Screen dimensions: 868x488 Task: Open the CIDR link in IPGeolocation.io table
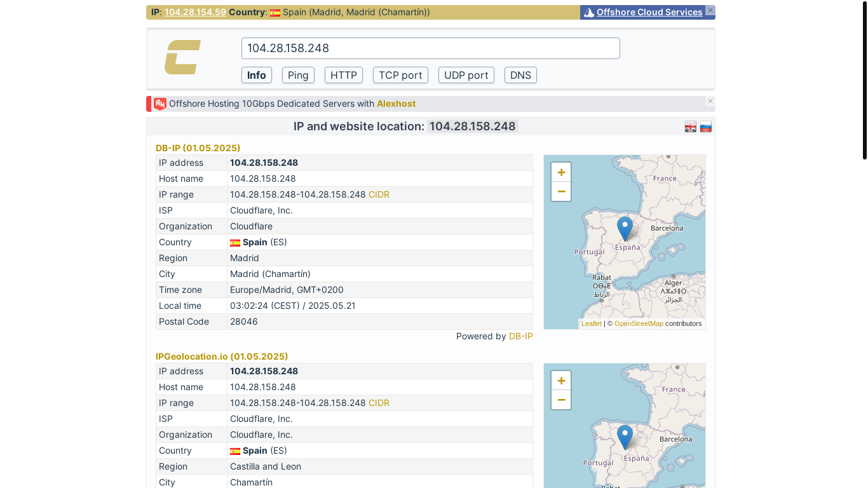click(x=379, y=403)
